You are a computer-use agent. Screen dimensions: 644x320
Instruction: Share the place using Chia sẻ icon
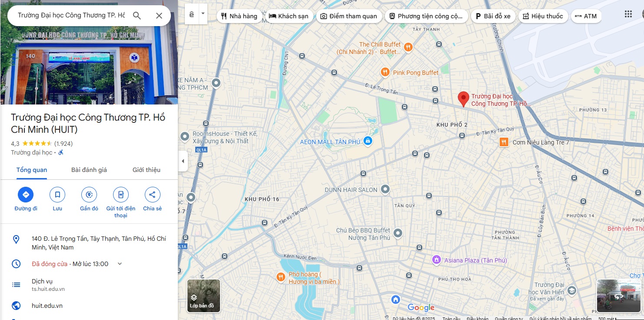pyautogui.click(x=152, y=195)
